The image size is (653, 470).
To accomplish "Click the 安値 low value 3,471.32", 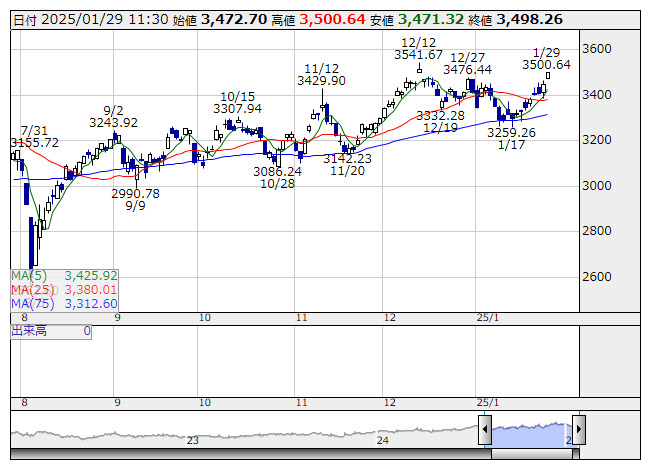I will coord(431,19).
